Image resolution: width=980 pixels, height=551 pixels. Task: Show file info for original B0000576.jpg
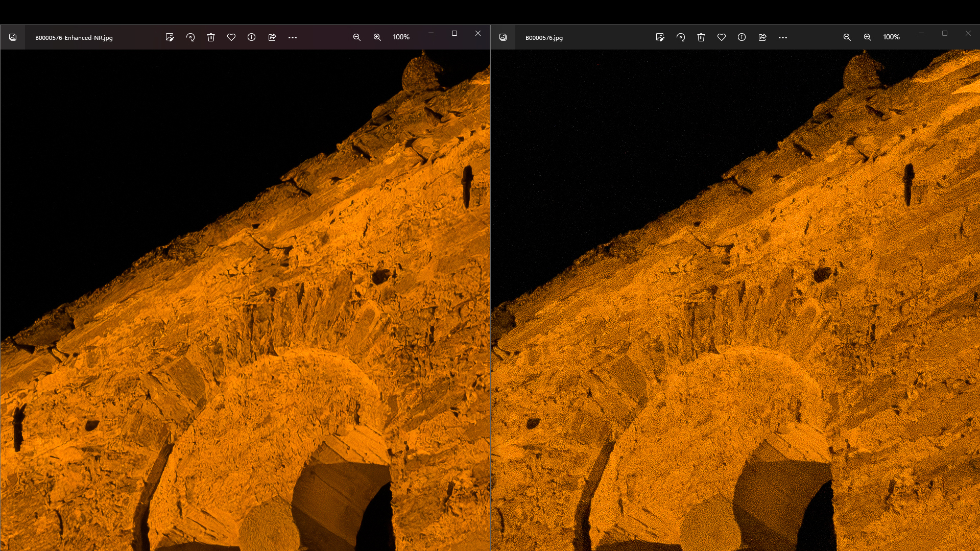(742, 37)
